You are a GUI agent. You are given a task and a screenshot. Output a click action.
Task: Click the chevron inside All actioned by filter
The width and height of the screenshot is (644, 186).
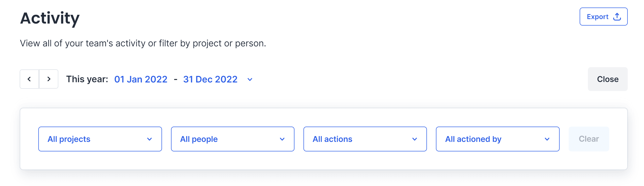(547, 139)
